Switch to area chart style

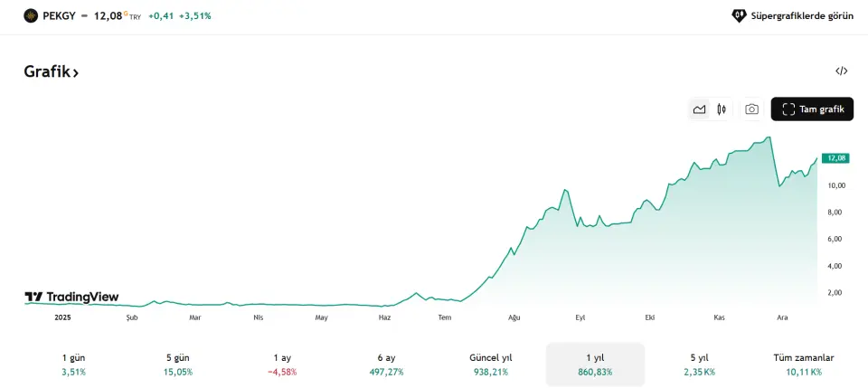699,109
